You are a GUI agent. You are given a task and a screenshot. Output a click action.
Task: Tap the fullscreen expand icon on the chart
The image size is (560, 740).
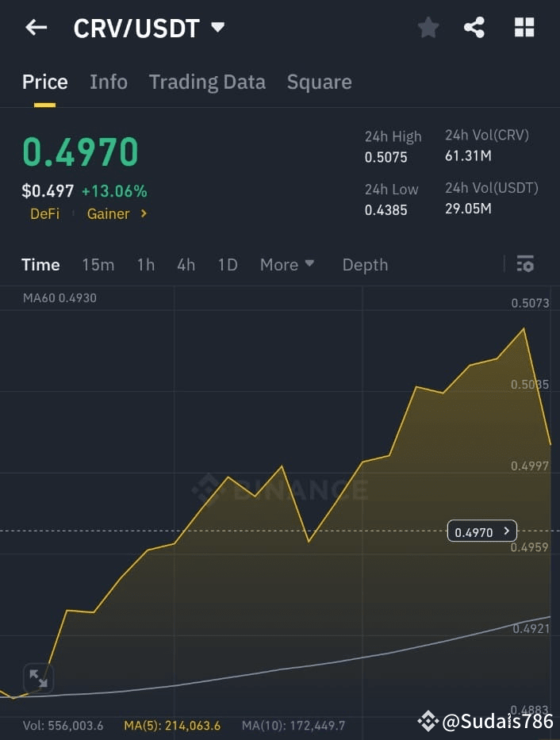point(38,678)
